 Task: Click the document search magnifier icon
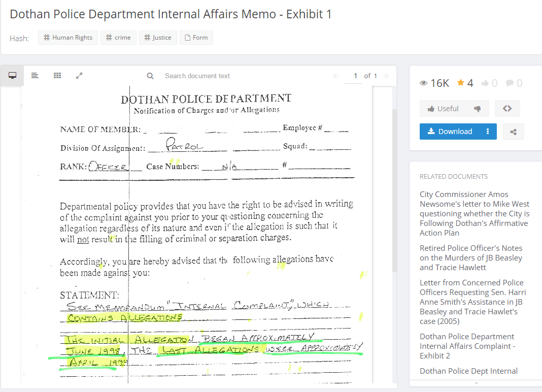coord(150,76)
